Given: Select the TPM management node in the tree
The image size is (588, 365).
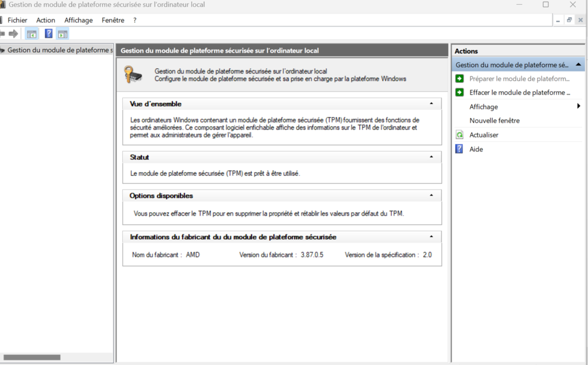Looking at the screenshot, I should pos(59,51).
